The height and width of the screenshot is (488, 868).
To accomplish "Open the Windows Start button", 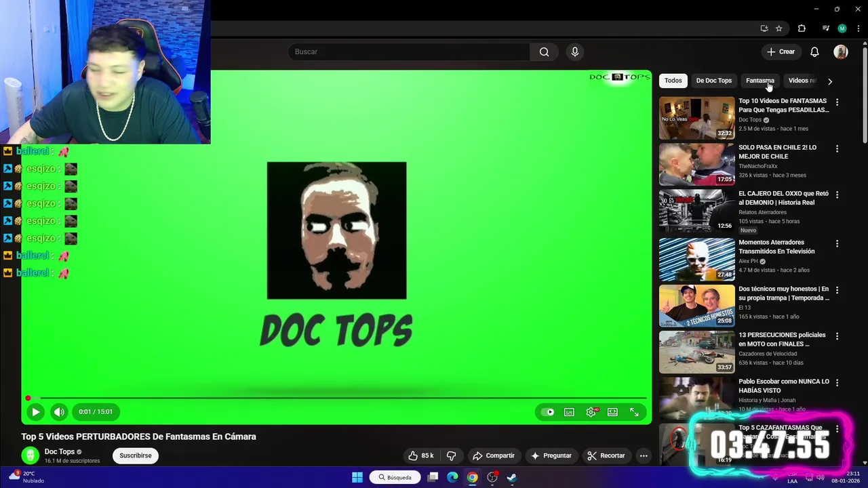I will [x=357, y=477].
